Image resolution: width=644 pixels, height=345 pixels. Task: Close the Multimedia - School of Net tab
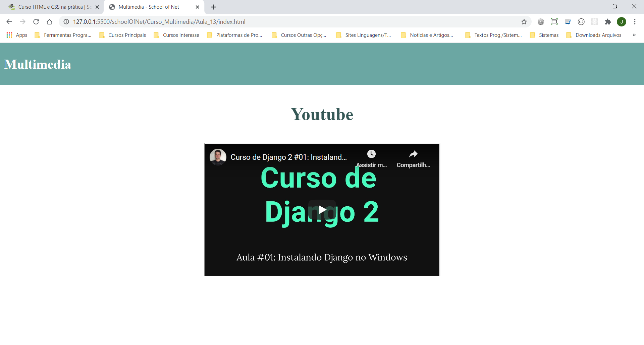coord(197,7)
